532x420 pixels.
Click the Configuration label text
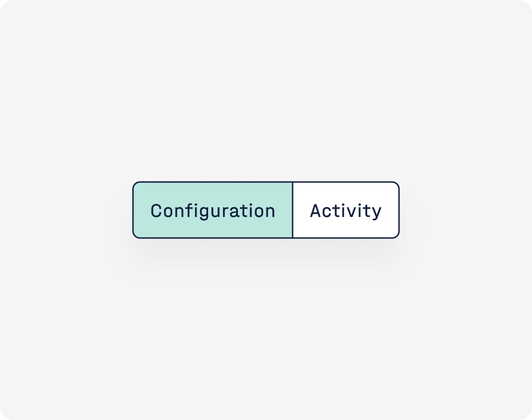(x=213, y=211)
